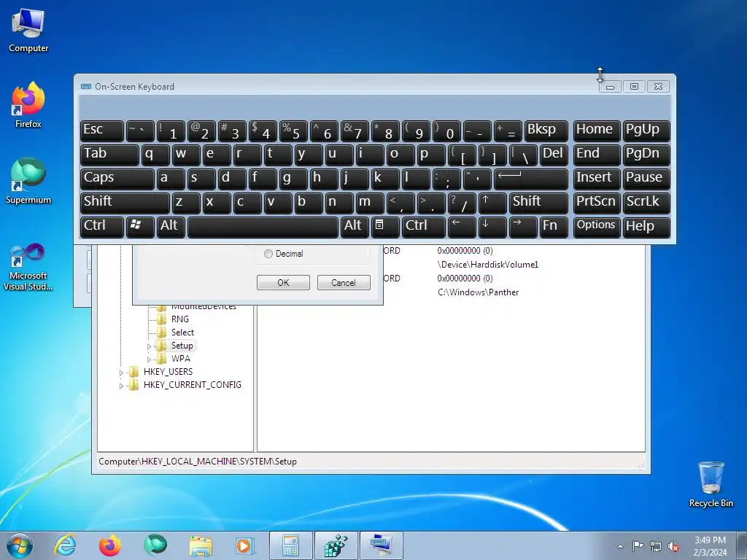Switch to On-Screen Keyboard taskbar button
This screenshot has width=747, height=560.
coord(381,545)
